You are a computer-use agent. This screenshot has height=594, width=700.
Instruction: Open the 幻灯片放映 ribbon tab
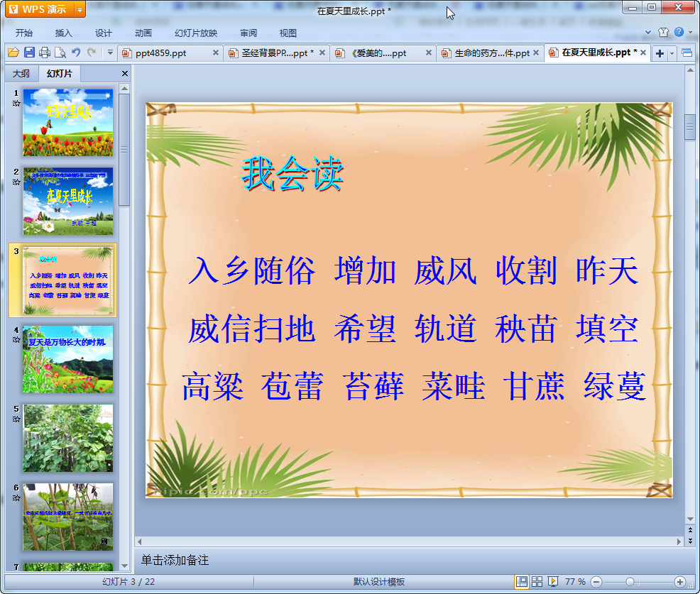195,33
